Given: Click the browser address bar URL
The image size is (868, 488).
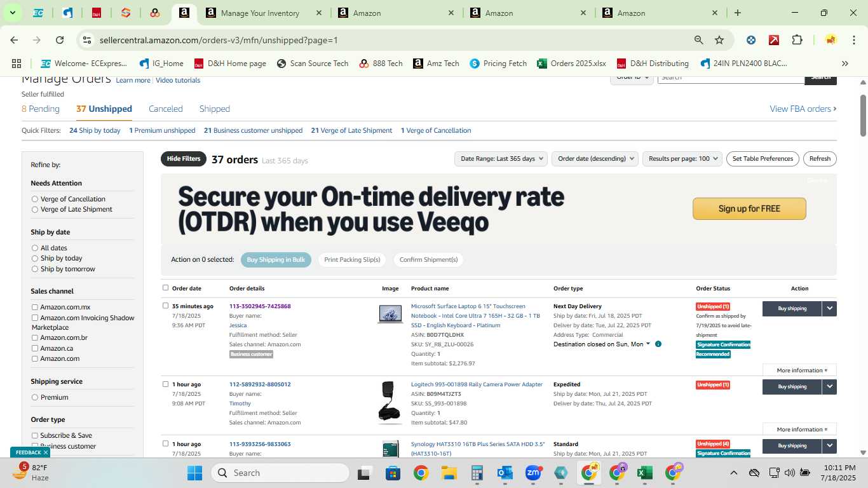Looking at the screenshot, I should pyautogui.click(x=219, y=40).
